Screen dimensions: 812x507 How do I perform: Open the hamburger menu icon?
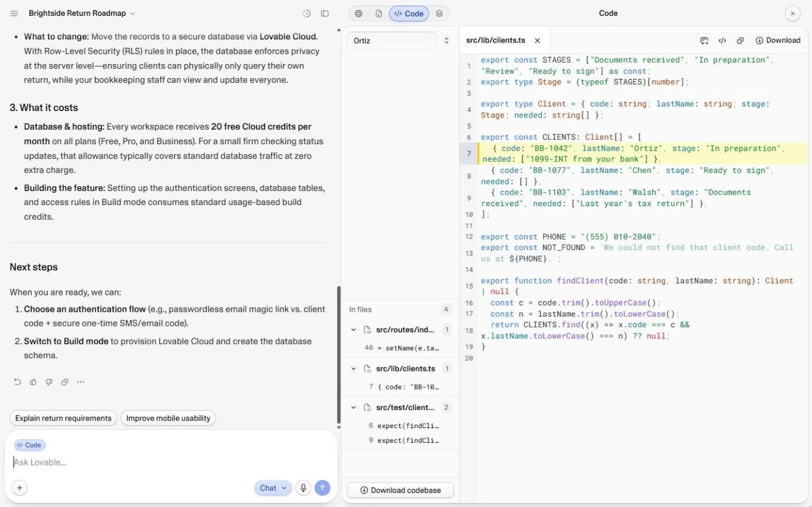tap(14, 13)
